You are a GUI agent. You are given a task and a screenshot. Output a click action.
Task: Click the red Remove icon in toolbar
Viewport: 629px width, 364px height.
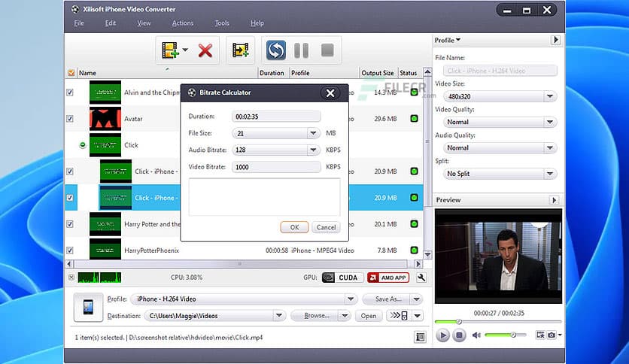point(205,51)
